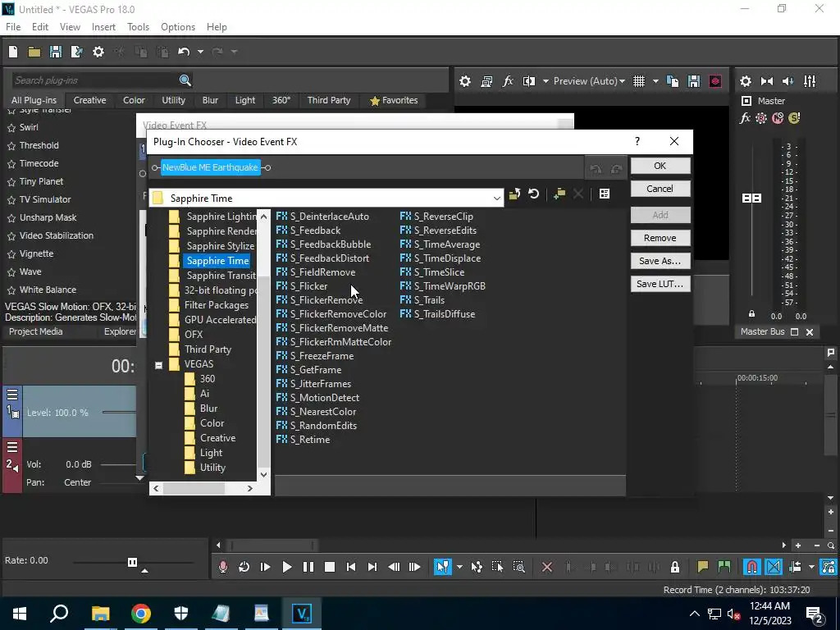This screenshot has width=840, height=630.
Task: Click the Play button in transport bar
Action: pyautogui.click(x=286, y=567)
